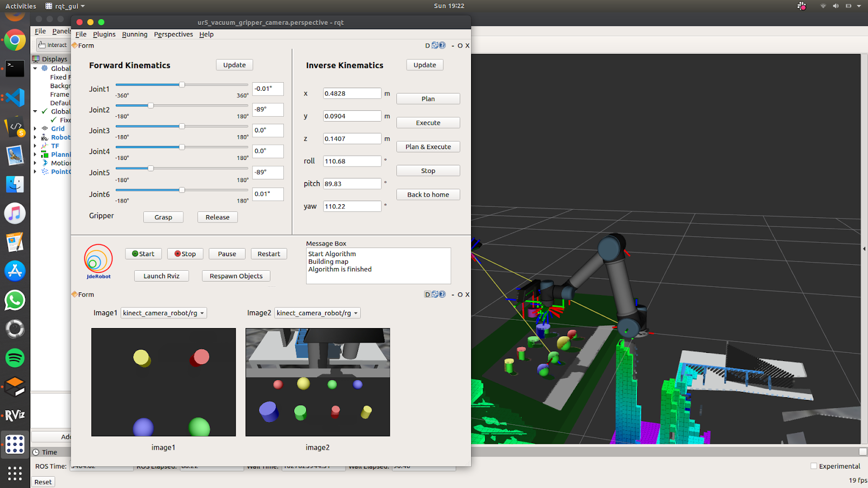This screenshot has height=488, width=868.
Task: Select the Interact tool in RViz
Action: coord(53,45)
